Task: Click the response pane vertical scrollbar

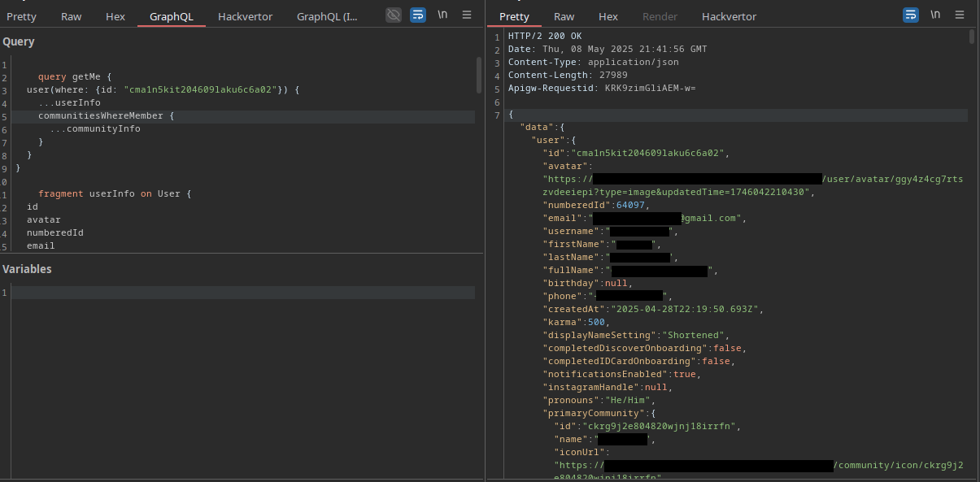Action: (x=971, y=37)
